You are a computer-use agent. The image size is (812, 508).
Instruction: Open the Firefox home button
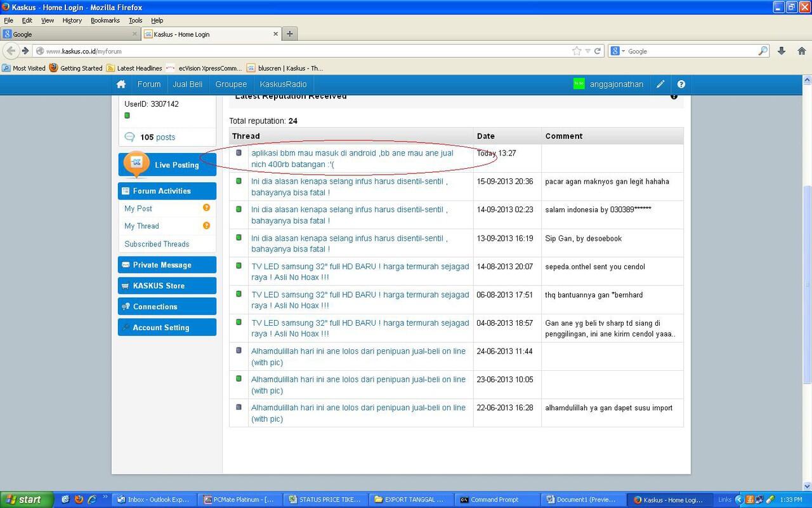(x=801, y=51)
